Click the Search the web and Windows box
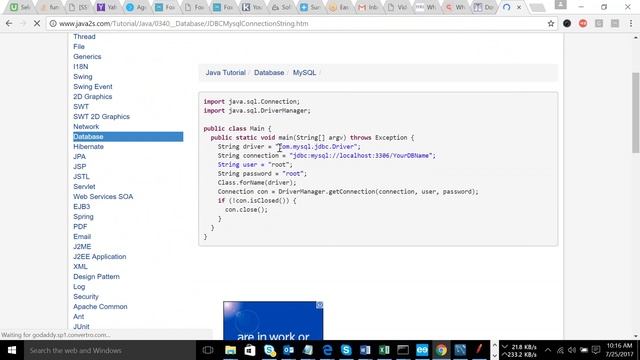Screen dimensions: 640x360 [110, 350]
